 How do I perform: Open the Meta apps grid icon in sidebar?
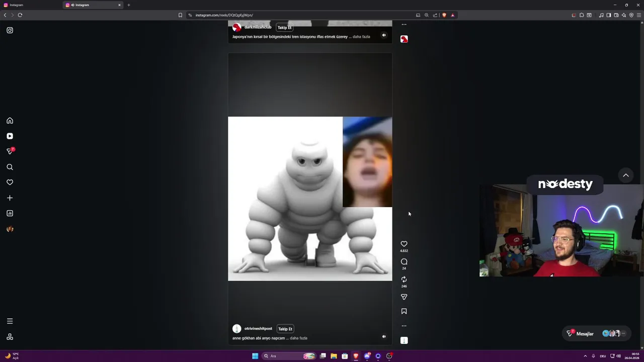[10, 337]
